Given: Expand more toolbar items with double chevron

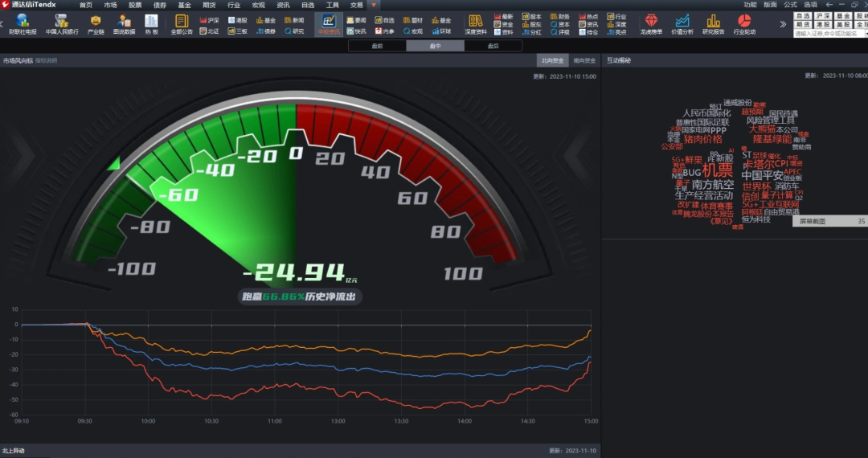Looking at the screenshot, I should click(783, 24).
